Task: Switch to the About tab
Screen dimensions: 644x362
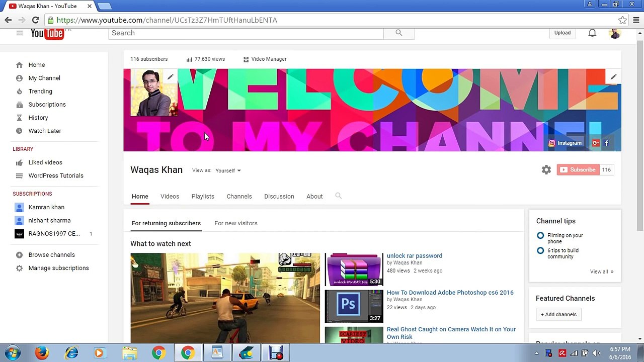Action: click(314, 197)
